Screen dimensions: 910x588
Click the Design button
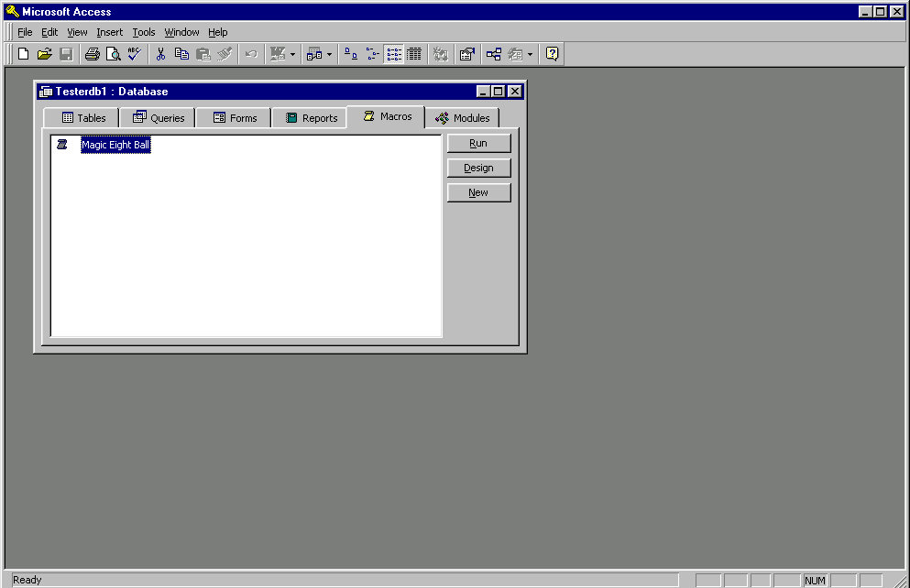478,169
